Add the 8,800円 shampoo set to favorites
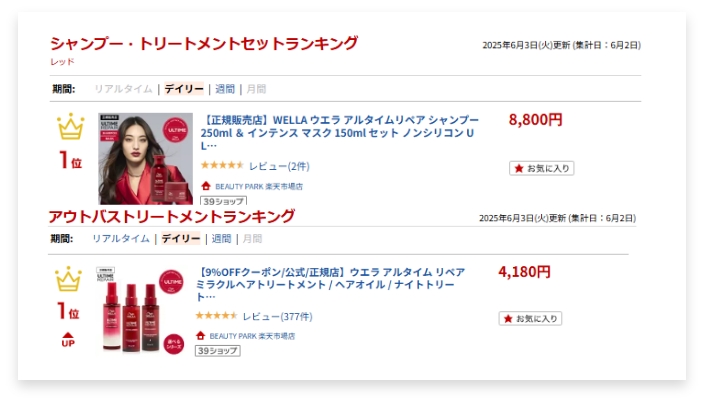Image resolution: width=704 pixels, height=404 pixels. (541, 168)
